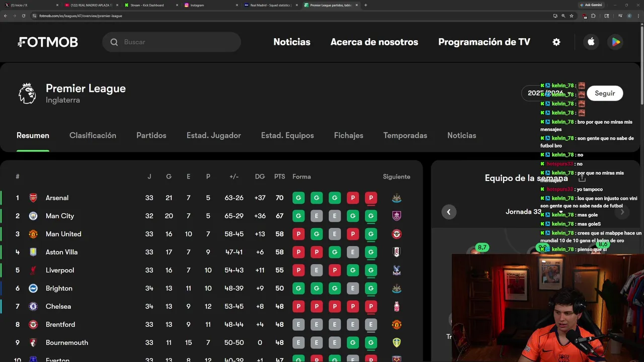Select the Fichajes tab
644x362 pixels.
click(349, 135)
